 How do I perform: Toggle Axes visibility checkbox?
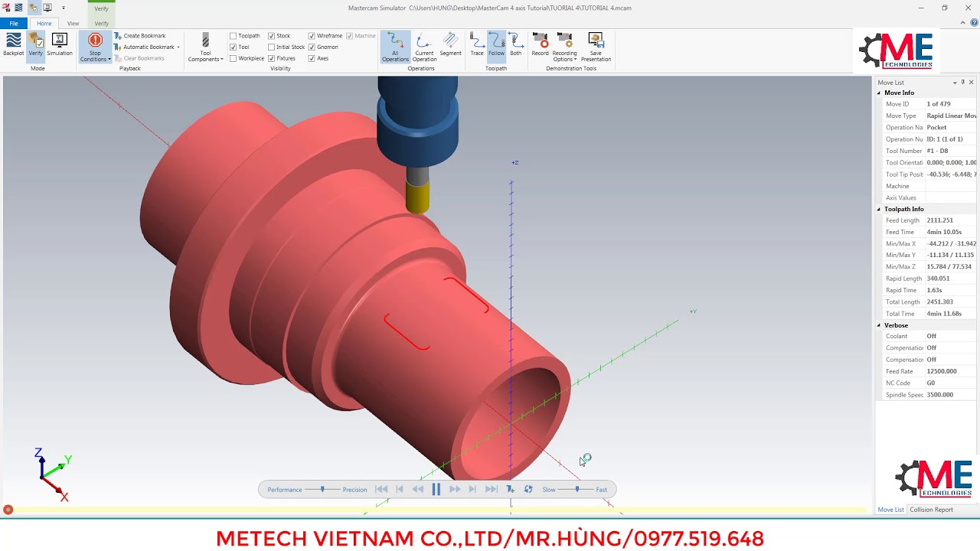coord(312,59)
